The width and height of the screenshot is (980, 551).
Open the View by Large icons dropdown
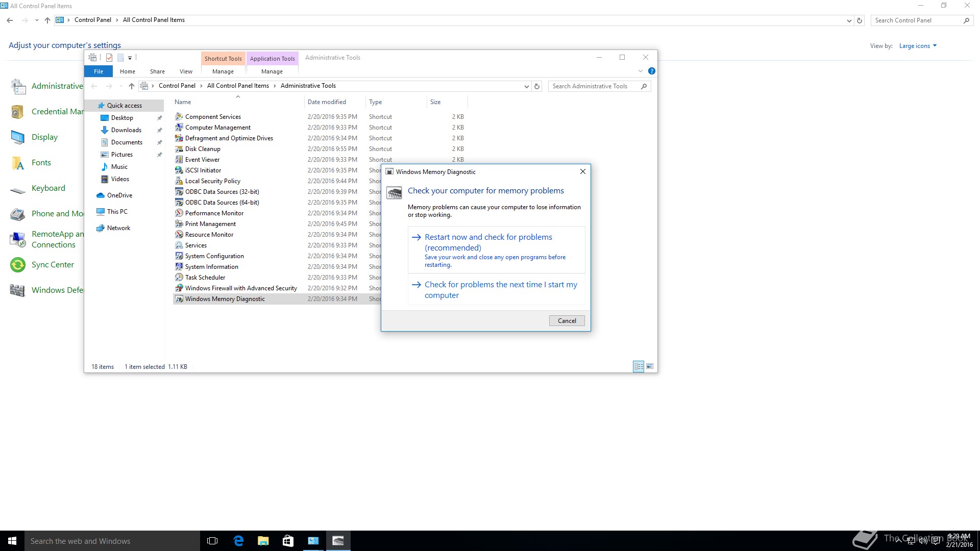tap(918, 46)
